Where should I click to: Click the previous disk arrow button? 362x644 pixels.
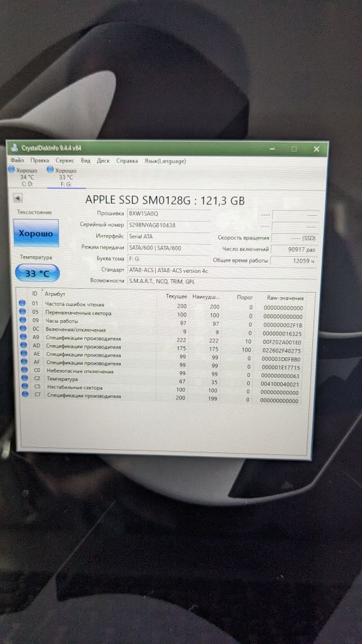[x=18, y=198]
